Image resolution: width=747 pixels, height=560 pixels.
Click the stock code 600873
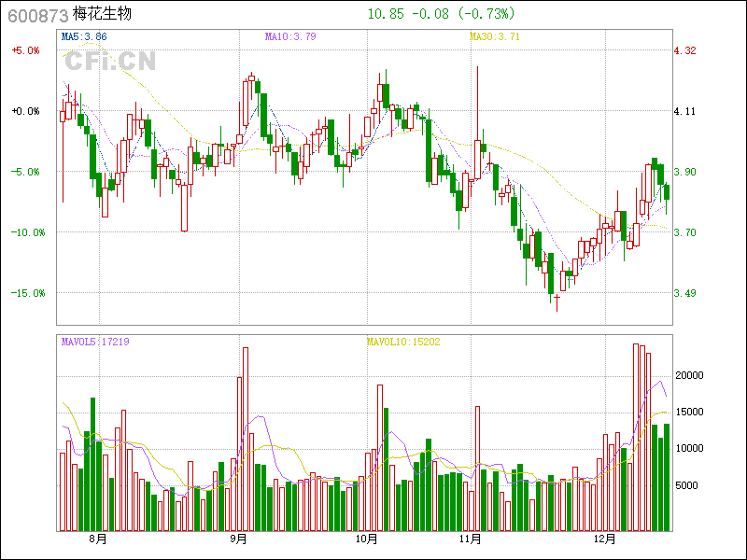(x=37, y=16)
